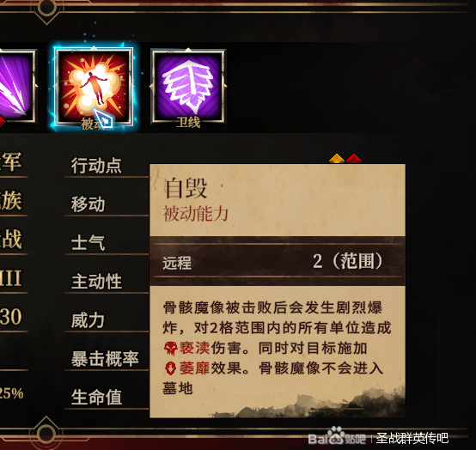Click the red skull 亵渎 damage icon
This screenshot has height=450, width=476.
click(x=171, y=348)
